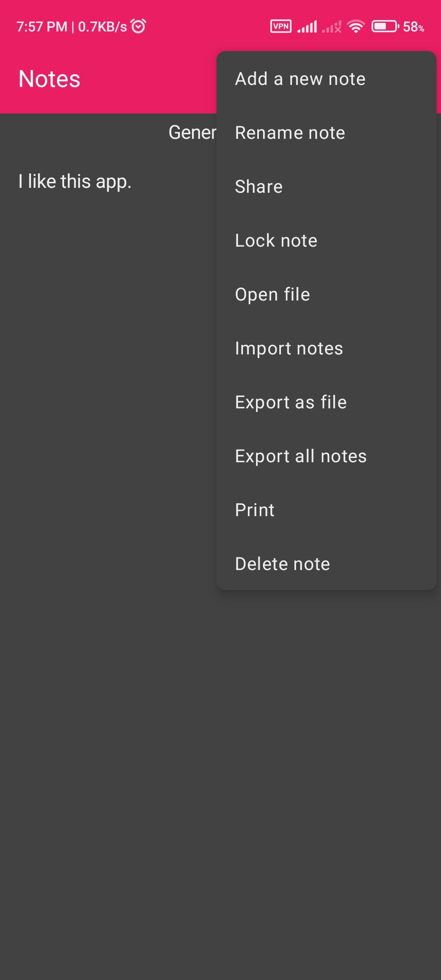
Task: Tap the General note tab
Action: pyautogui.click(x=192, y=133)
